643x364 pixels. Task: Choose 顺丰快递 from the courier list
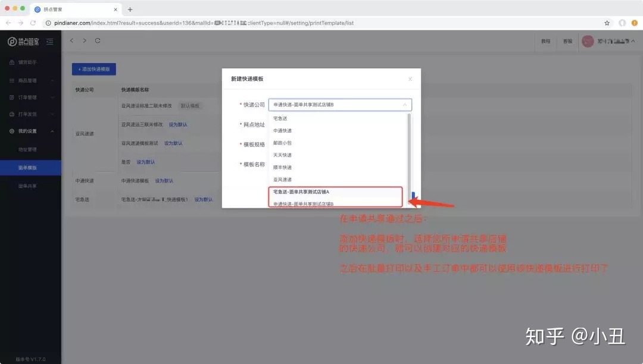click(338, 168)
